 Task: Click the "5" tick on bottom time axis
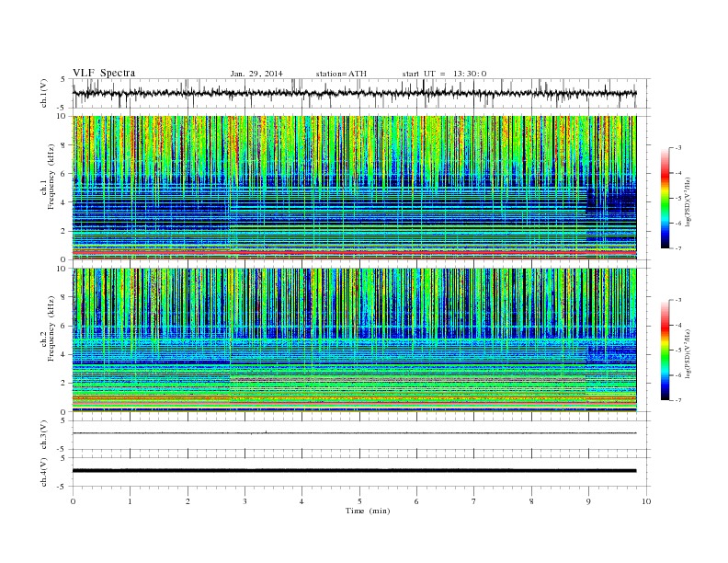359,501
